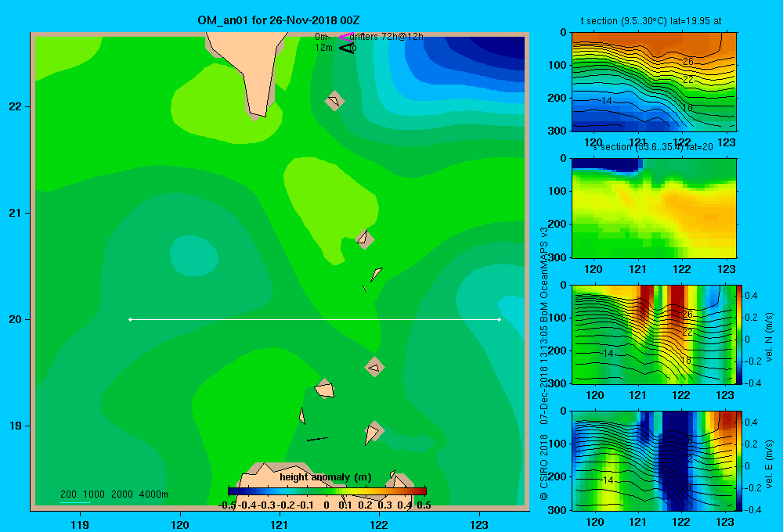Click the 14 contour label in temperature section
783x532 pixels.
[606, 101]
